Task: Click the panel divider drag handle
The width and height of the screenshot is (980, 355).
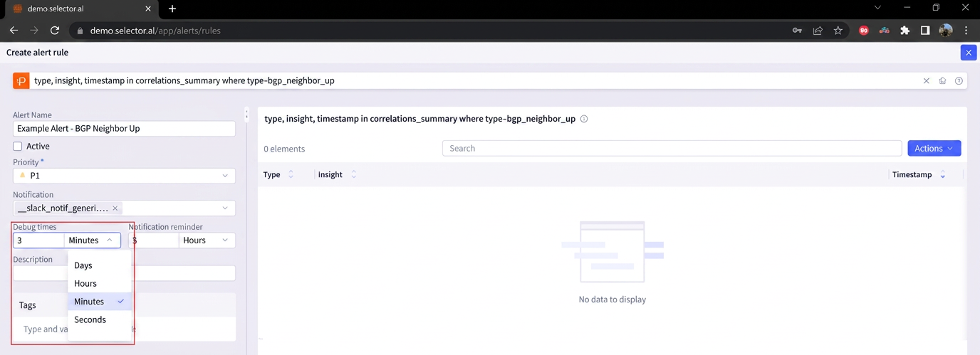Action: (x=246, y=115)
